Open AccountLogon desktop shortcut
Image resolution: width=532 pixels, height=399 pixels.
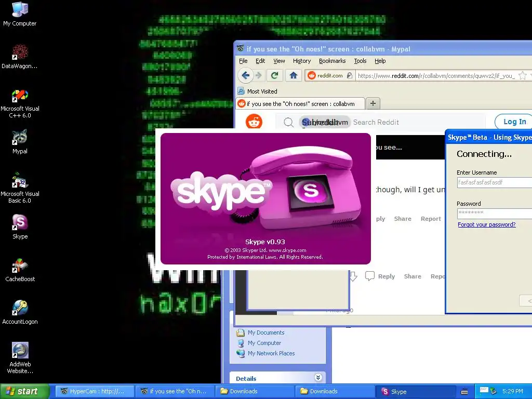point(20,312)
